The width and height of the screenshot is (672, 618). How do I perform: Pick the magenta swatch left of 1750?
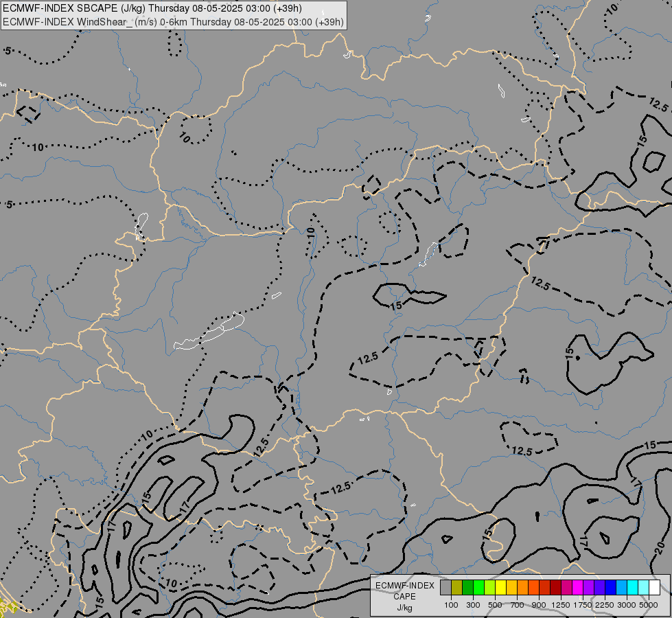pos(577,587)
